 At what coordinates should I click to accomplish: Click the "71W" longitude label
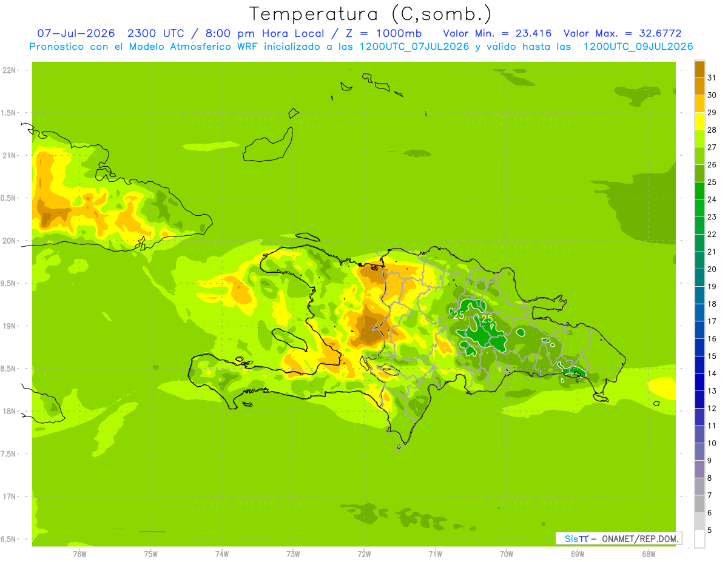coord(435,554)
